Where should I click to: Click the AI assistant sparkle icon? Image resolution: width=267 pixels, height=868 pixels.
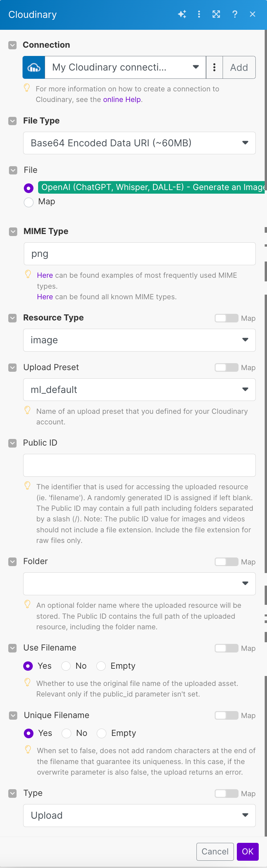click(182, 14)
